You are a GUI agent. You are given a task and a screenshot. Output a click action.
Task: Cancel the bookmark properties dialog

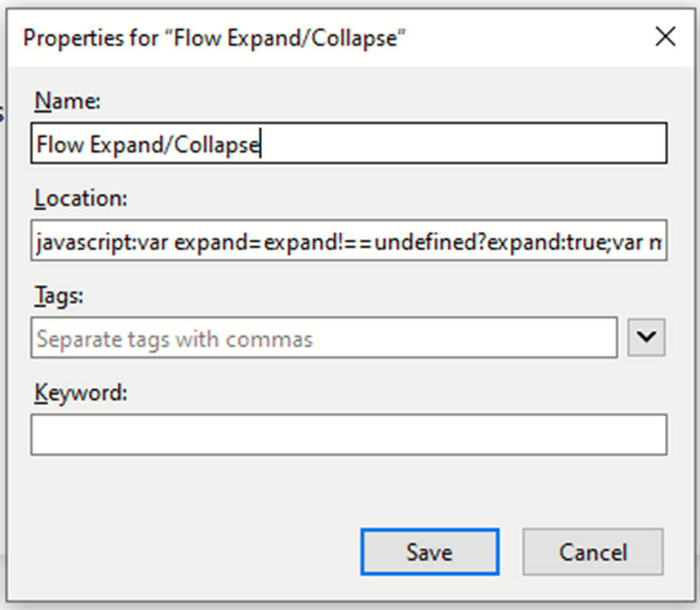click(x=592, y=551)
